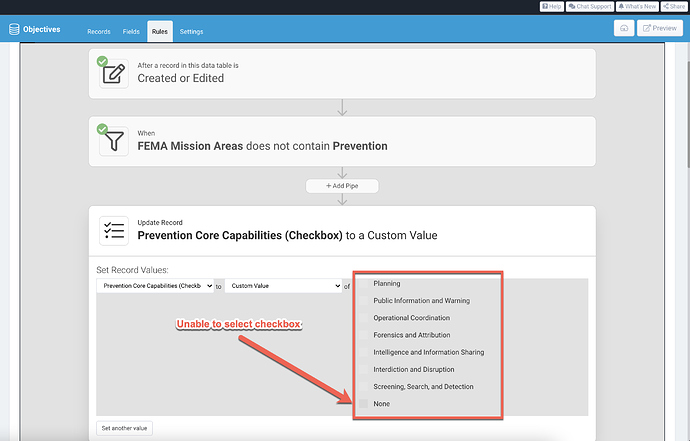Click Set another value button
The image size is (690, 441).
coord(125,428)
